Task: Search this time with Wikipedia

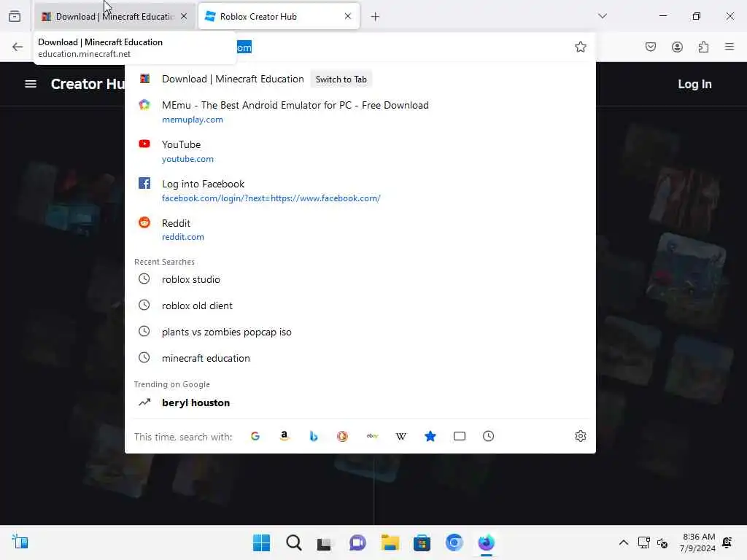Action: tap(401, 436)
